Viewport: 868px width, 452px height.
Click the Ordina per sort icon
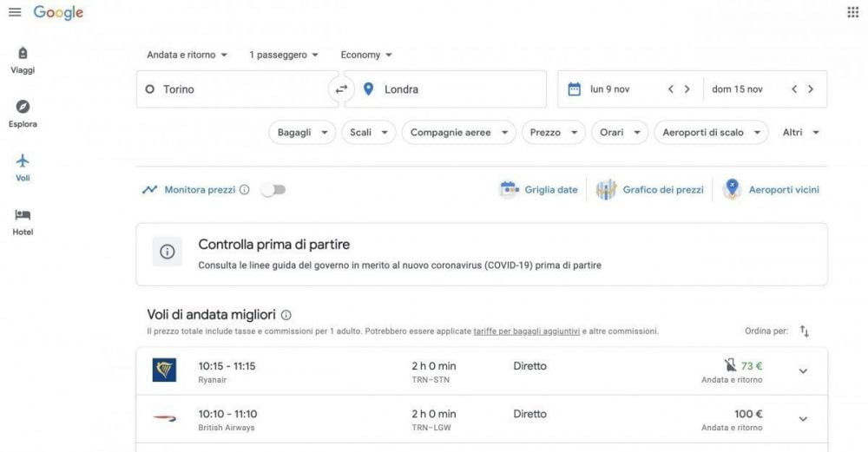point(805,331)
